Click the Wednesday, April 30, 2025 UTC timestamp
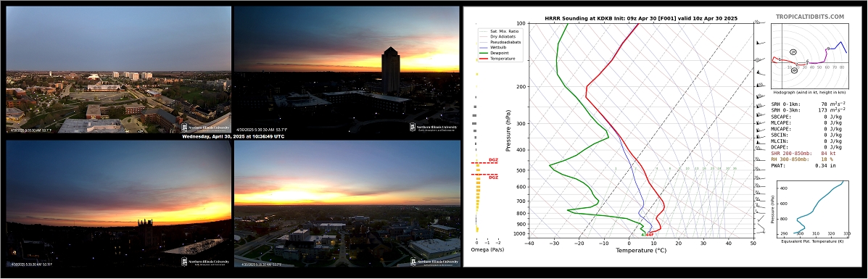This screenshot has width=868, height=279. click(x=233, y=136)
